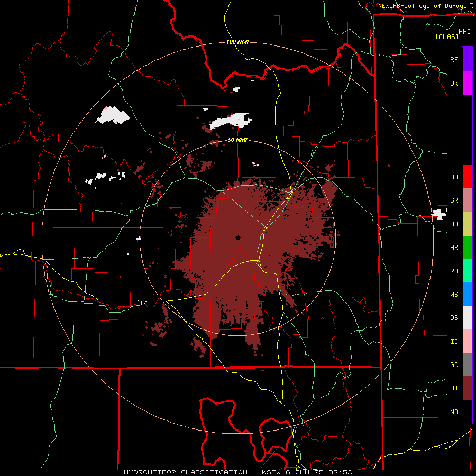
Task: Click the DS legend label
Action: click(454, 318)
